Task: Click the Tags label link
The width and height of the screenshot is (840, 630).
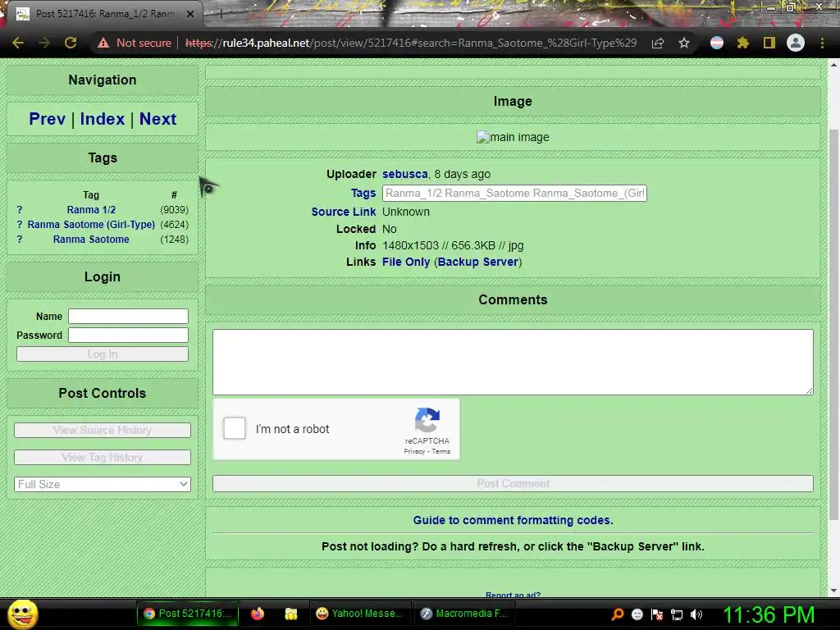Action: [x=363, y=193]
